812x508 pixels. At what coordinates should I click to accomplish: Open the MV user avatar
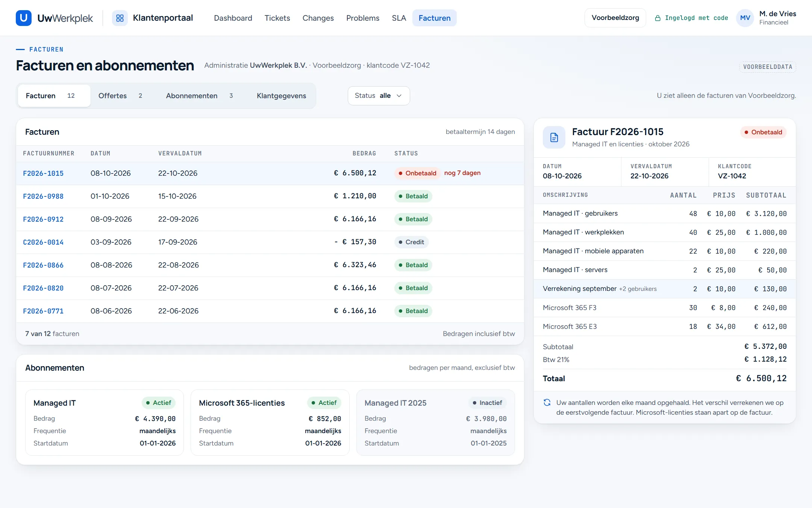click(x=745, y=18)
